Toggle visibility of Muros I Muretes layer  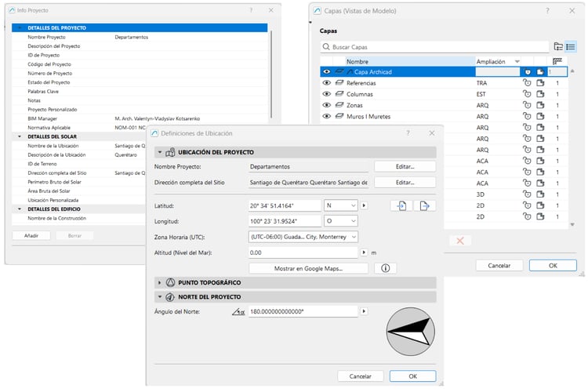pyautogui.click(x=327, y=116)
